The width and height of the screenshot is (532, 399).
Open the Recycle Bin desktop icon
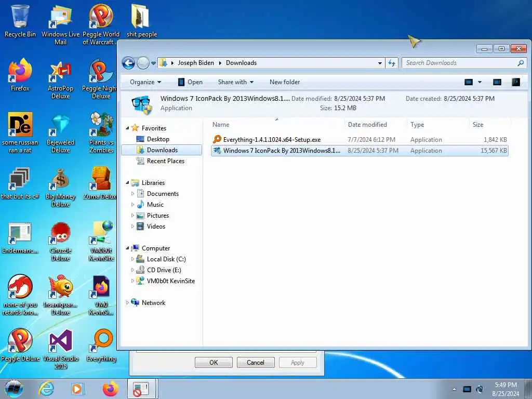coord(20,21)
